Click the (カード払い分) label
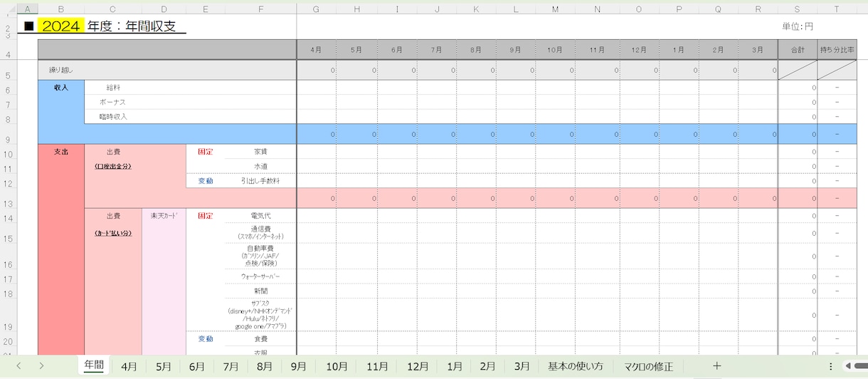 coord(113,233)
